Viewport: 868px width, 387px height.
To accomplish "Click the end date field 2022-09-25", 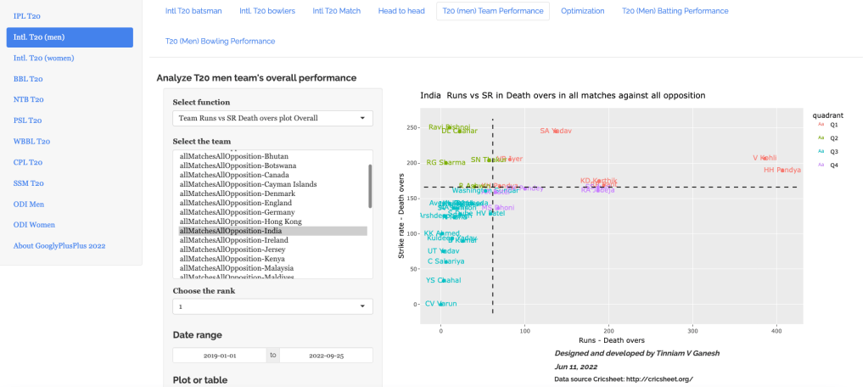I will pos(326,356).
